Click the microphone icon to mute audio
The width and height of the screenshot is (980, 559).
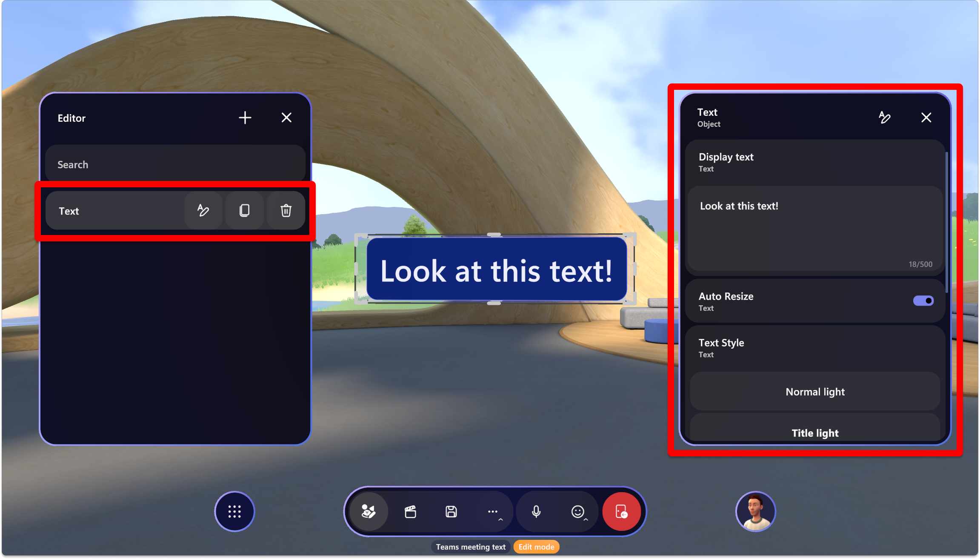click(537, 512)
